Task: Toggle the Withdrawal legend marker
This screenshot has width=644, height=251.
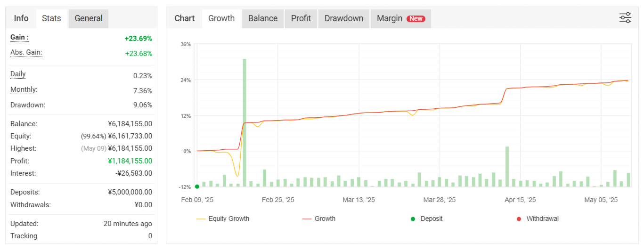Action: (x=538, y=219)
